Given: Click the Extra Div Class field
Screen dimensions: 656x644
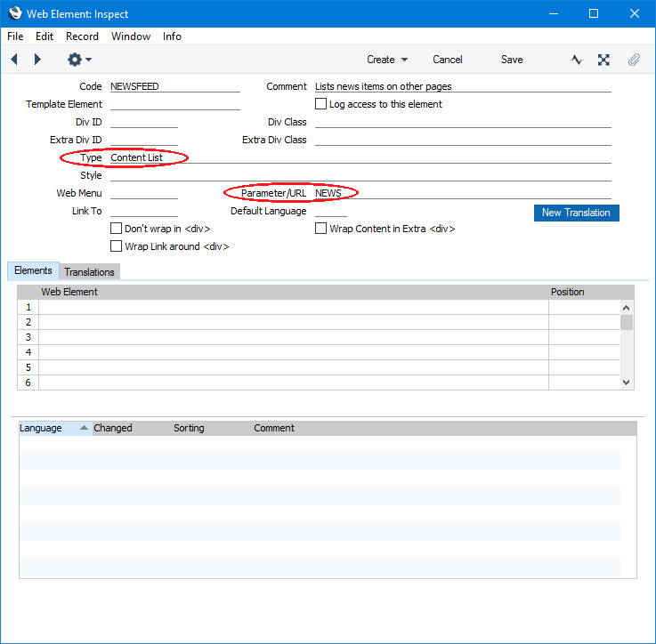Looking at the screenshot, I should point(463,140).
